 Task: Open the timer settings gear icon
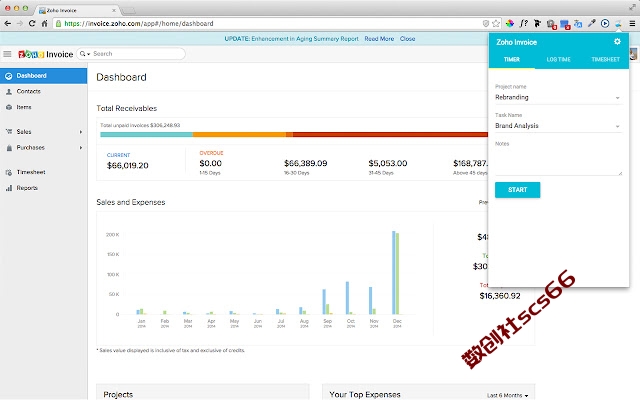coord(617,42)
